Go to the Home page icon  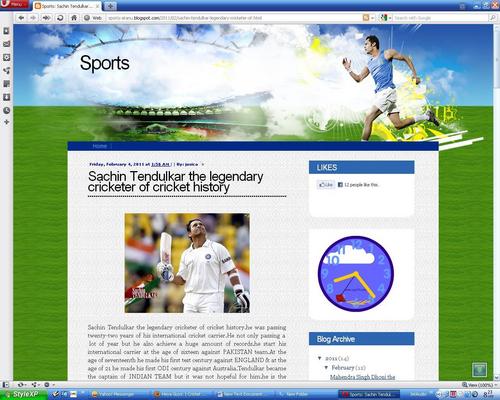[x=74, y=18]
